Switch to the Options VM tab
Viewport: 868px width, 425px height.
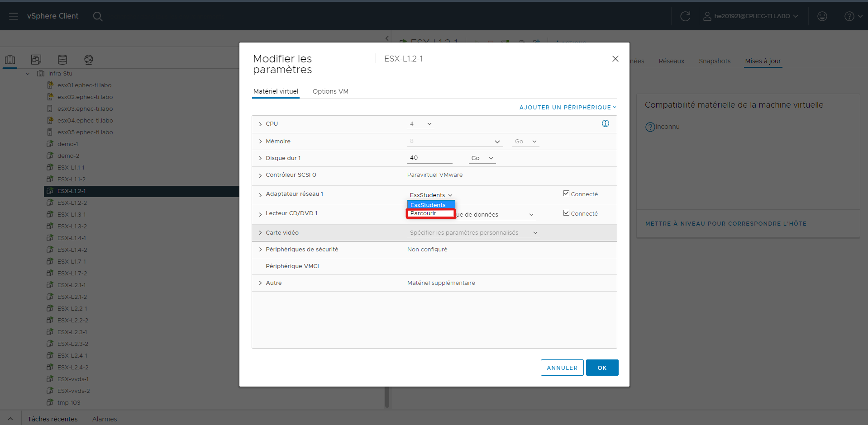point(330,91)
